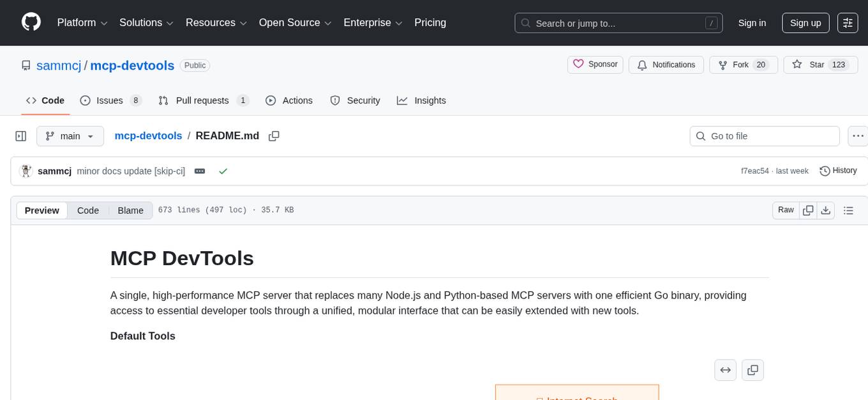Viewport: 868px width, 400px height.
Task: Download the raw README file
Action: (826, 210)
